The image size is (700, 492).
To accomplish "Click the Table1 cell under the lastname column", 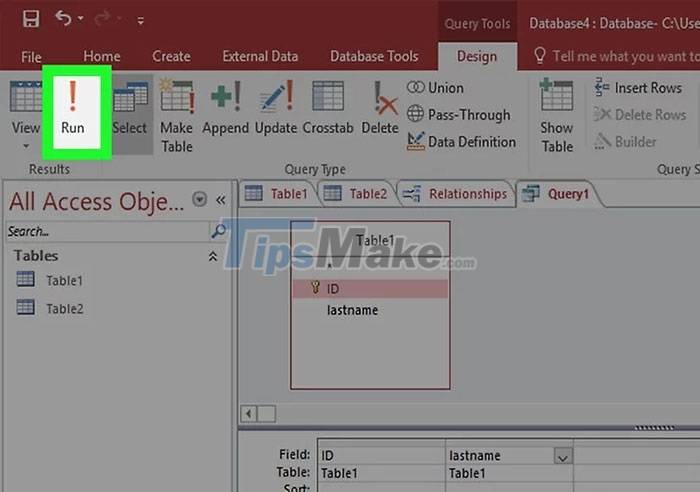I will click(509, 473).
